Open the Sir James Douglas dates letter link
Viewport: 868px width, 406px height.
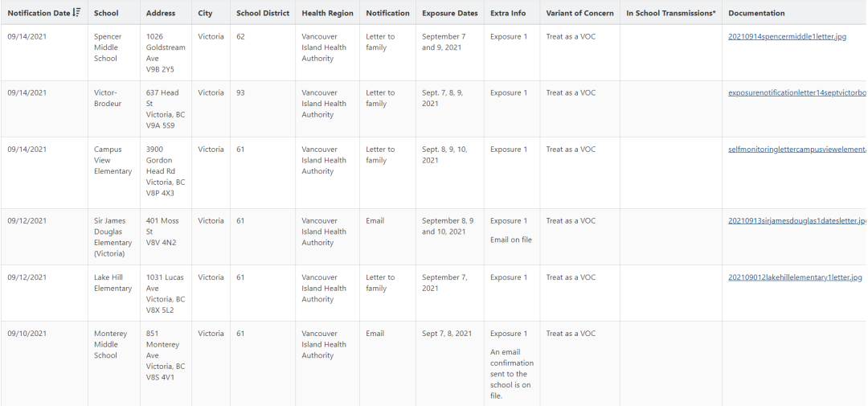[797, 220]
